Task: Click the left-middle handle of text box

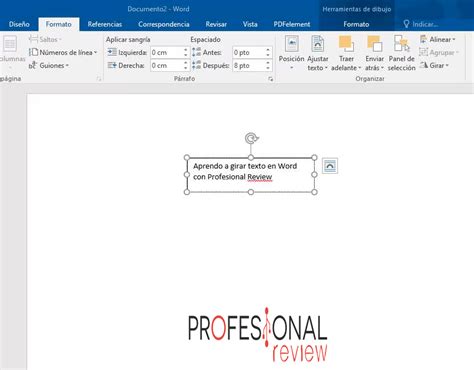Action: coord(187,175)
